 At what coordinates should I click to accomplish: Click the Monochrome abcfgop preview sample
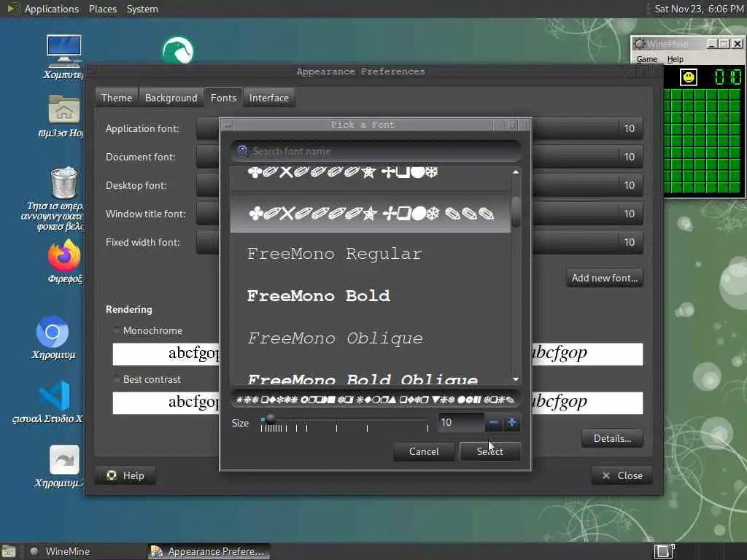tap(166, 354)
